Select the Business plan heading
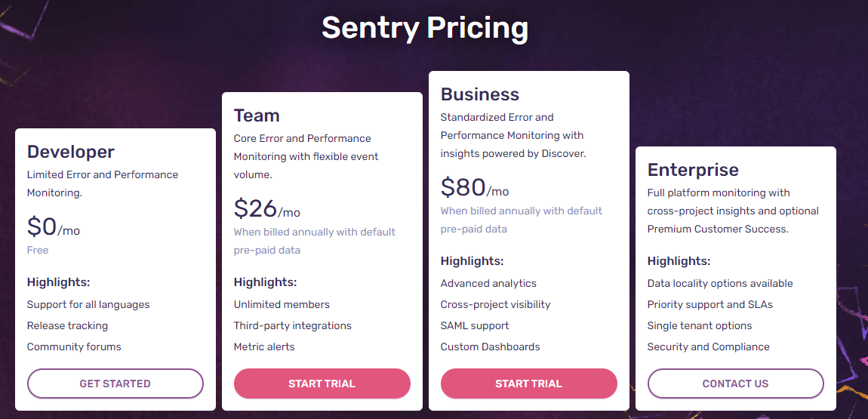 (480, 94)
